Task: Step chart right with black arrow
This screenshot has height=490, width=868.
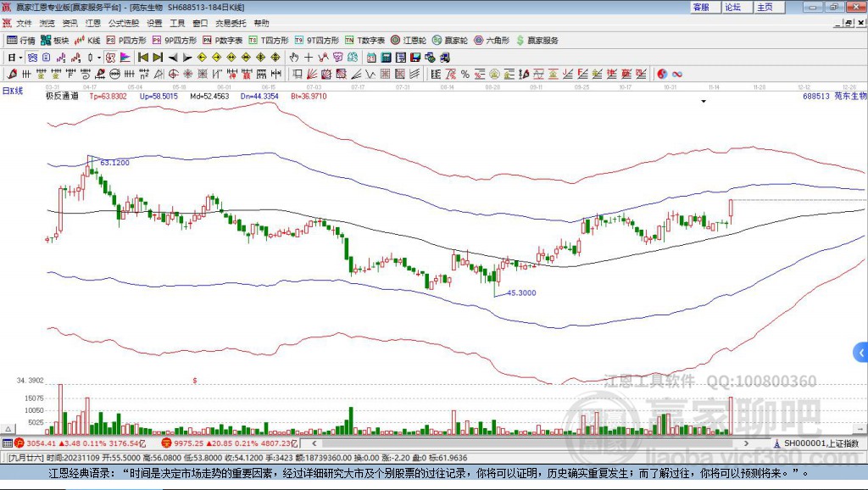Action: (x=187, y=58)
